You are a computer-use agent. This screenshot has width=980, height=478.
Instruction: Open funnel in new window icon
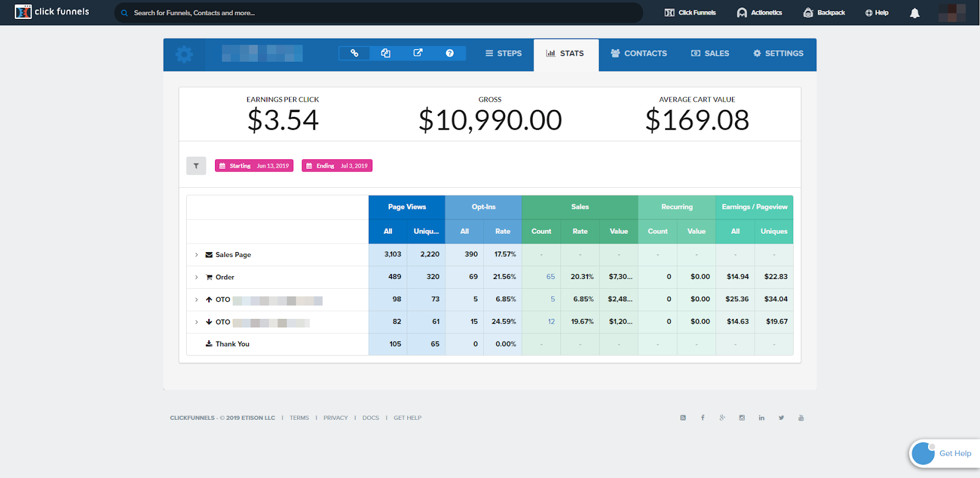(418, 53)
